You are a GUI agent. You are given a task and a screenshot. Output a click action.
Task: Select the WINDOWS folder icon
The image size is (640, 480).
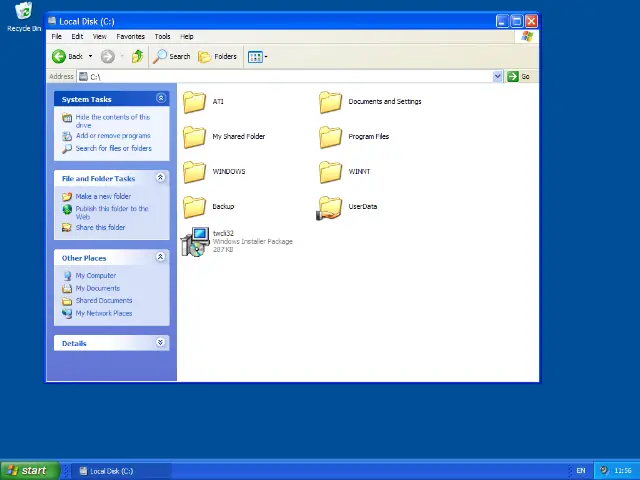tap(194, 172)
